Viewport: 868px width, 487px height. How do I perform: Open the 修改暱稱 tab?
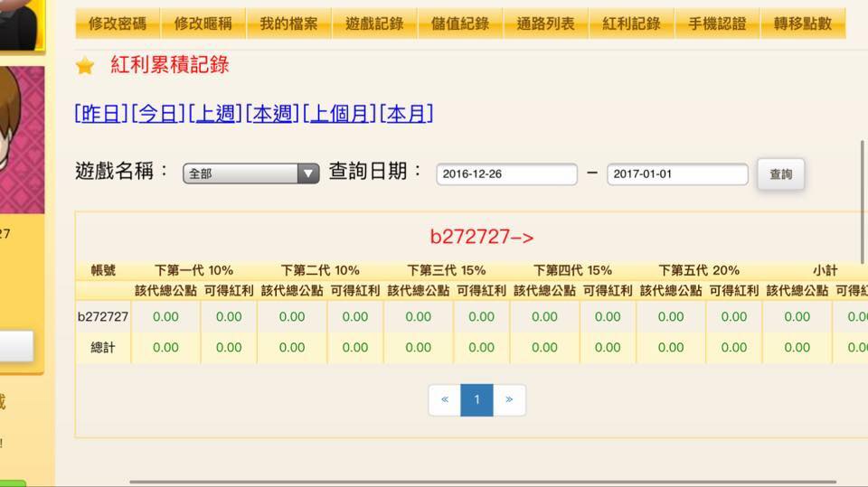[203, 24]
